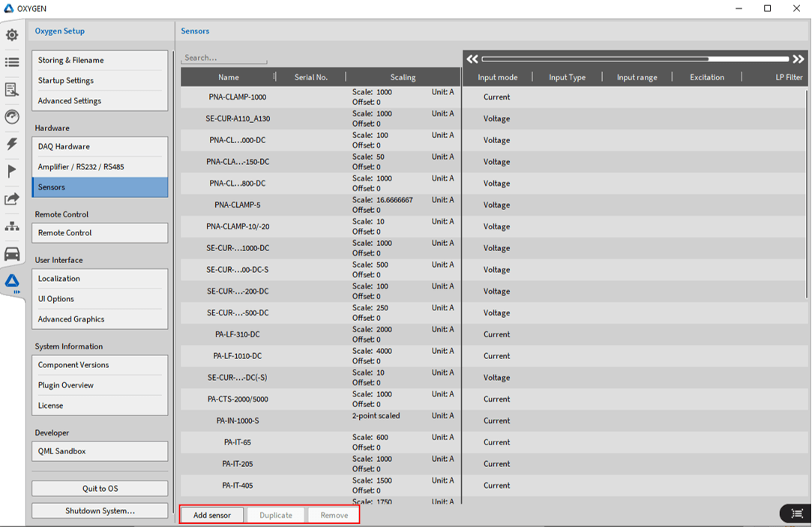Screen dimensions: 812x527
Task: Open Input mode cell for PNA-CLAMP-1000
Action: click(x=496, y=97)
